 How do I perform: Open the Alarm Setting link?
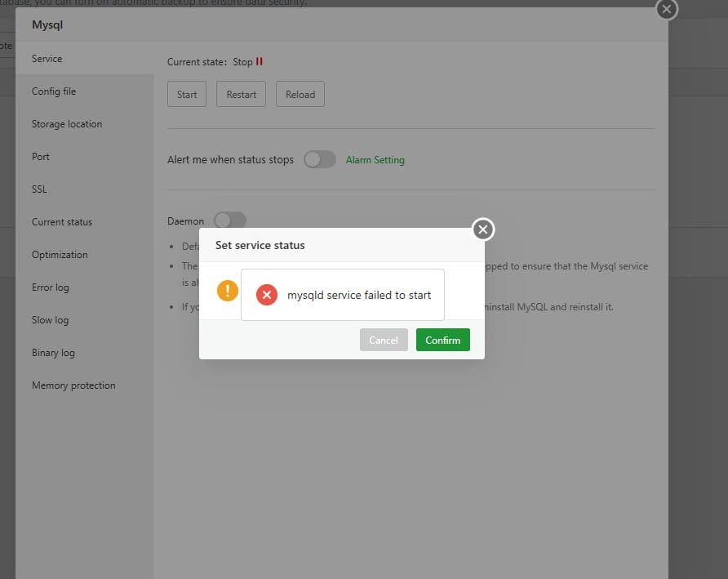(375, 160)
